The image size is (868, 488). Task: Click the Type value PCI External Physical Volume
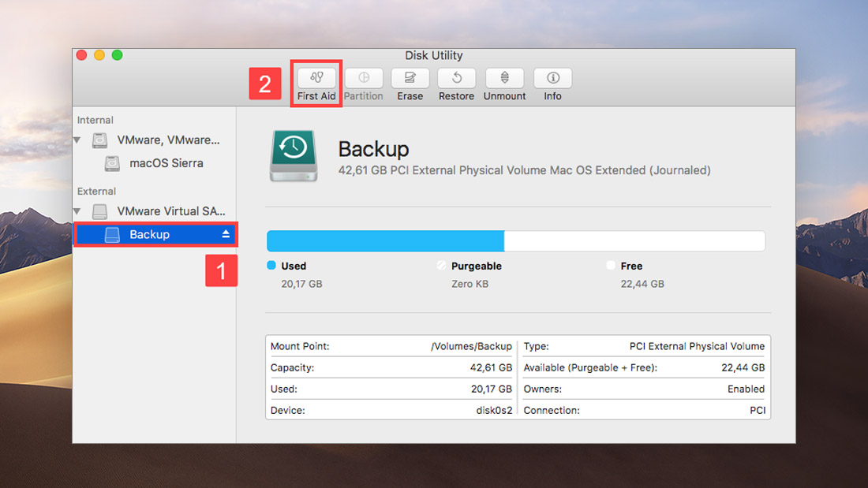pyautogui.click(x=697, y=346)
